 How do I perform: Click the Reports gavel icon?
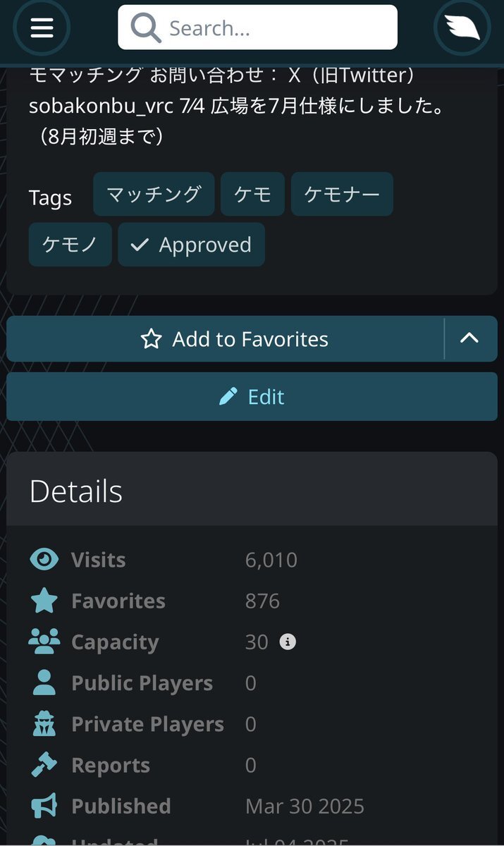44,765
